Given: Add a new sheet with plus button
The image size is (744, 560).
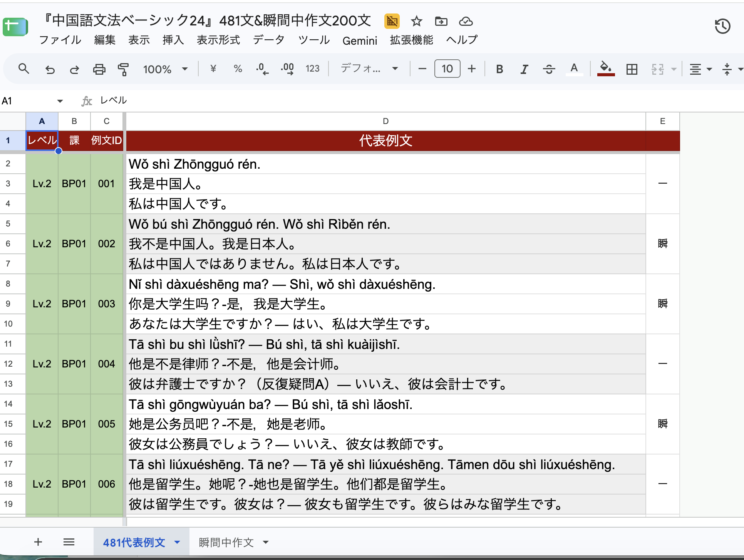Looking at the screenshot, I should click(x=38, y=542).
